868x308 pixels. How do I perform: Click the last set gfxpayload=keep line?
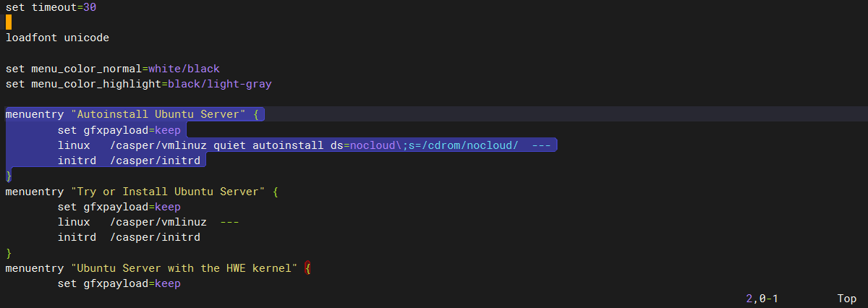119,283
